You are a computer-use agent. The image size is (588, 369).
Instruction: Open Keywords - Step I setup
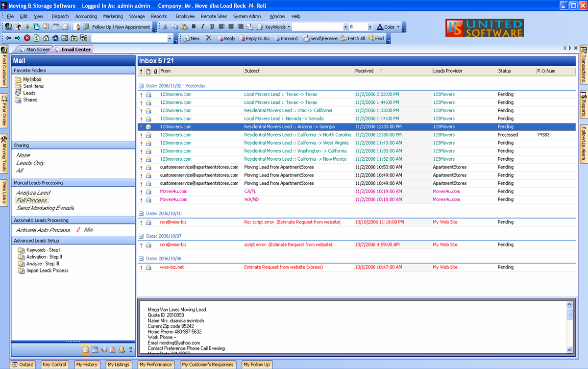(x=43, y=250)
